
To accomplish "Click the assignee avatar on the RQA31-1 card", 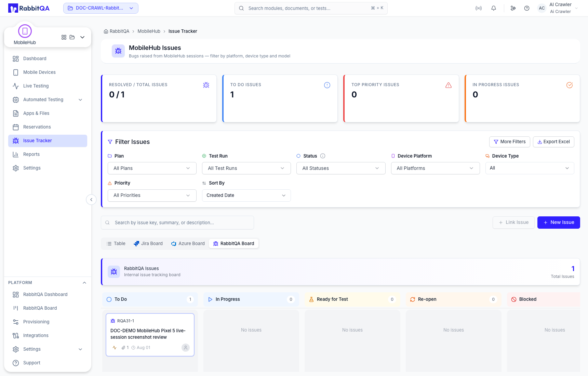I will click(186, 348).
